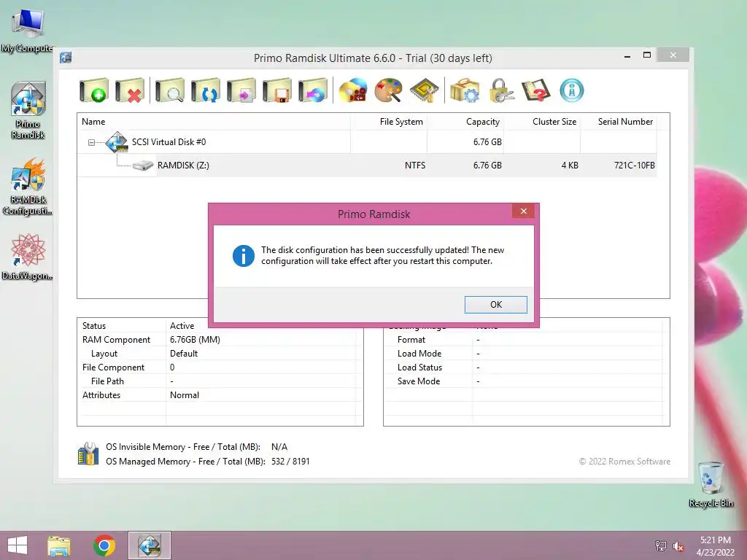Click the Save Mode label
Image resolution: width=747 pixels, height=560 pixels.
pos(419,381)
